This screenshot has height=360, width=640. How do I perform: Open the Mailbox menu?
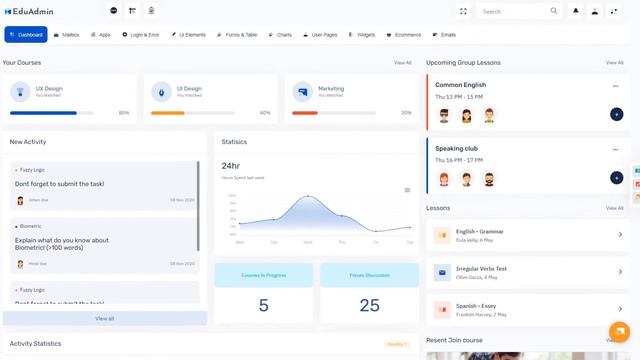pos(67,35)
